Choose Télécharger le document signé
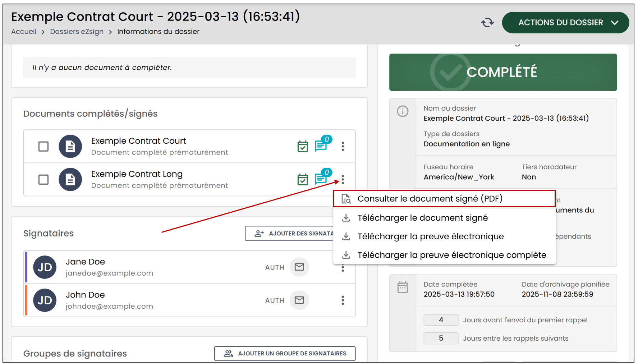 (422, 218)
